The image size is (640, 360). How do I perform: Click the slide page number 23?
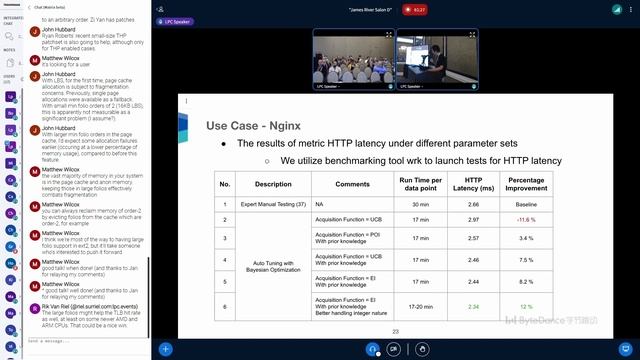[396, 331]
